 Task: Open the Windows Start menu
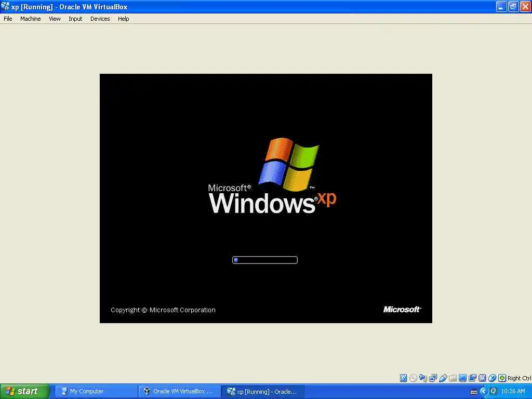tap(24, 391)
